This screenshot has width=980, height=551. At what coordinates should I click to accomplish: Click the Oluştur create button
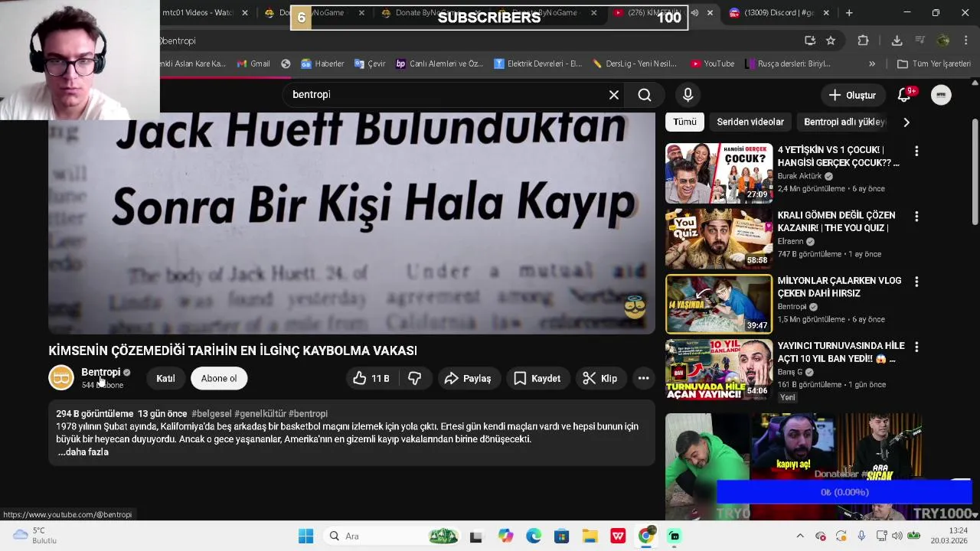click(852, 95)
